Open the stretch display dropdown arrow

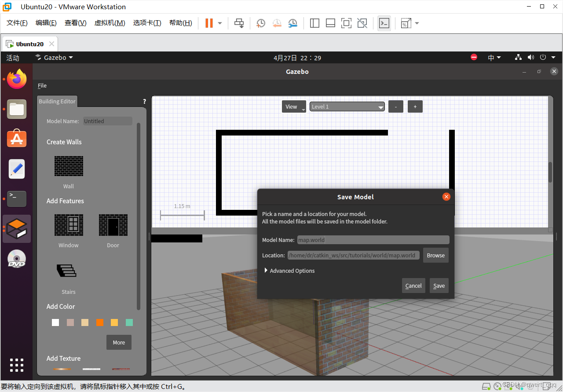tap(417, 23)
